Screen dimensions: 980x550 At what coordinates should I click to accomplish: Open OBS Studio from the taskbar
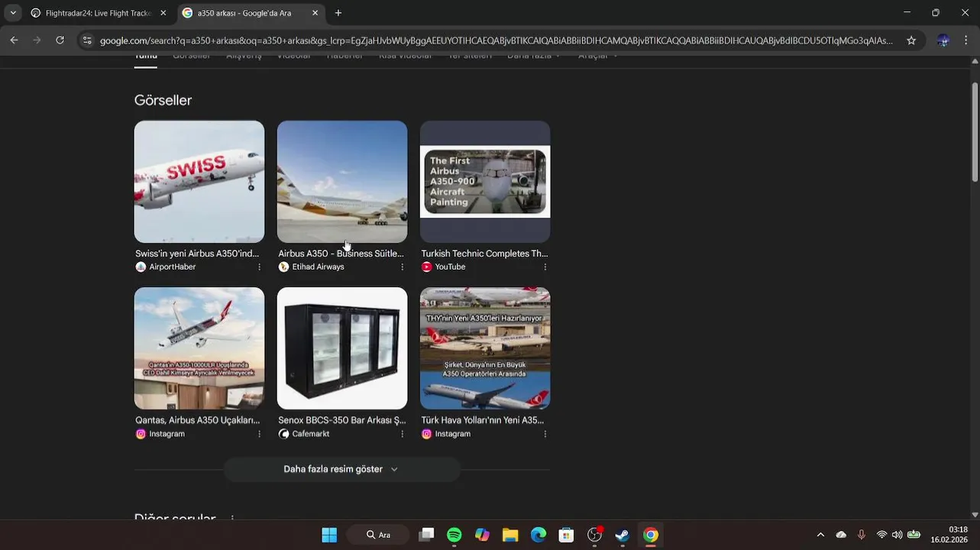(594, 535)
